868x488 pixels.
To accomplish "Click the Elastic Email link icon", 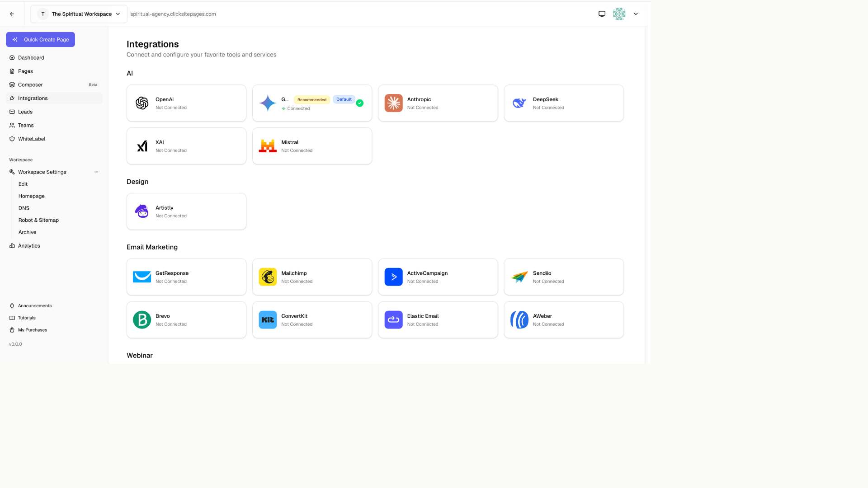I will (393, 320).
